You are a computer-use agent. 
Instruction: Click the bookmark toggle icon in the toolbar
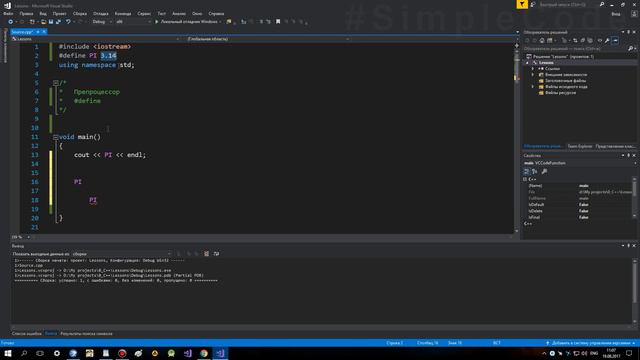tap(278, 22)
